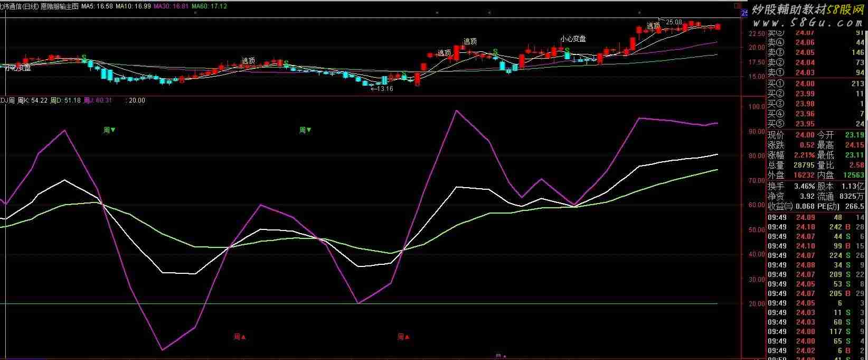Viewport: 868px width, 360px height.
Task: Select the 买③ 23.98 bid row
Action: tap(816, 104)
